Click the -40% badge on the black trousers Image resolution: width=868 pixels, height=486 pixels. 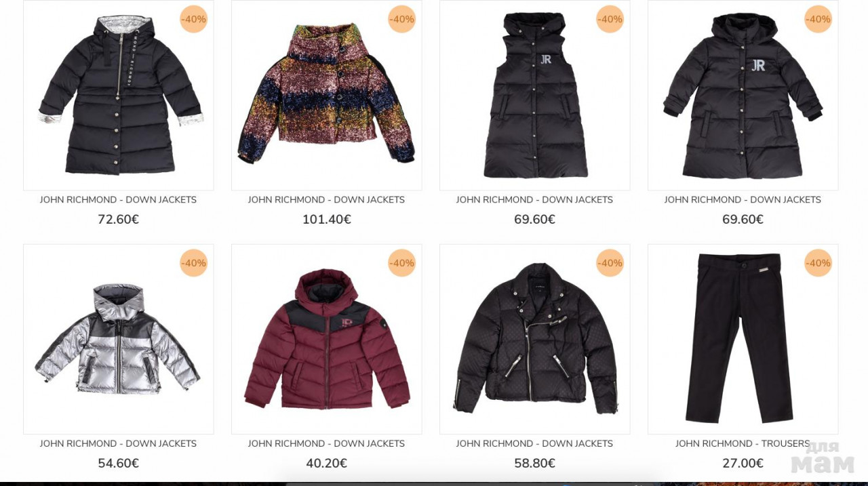point(818,263)
